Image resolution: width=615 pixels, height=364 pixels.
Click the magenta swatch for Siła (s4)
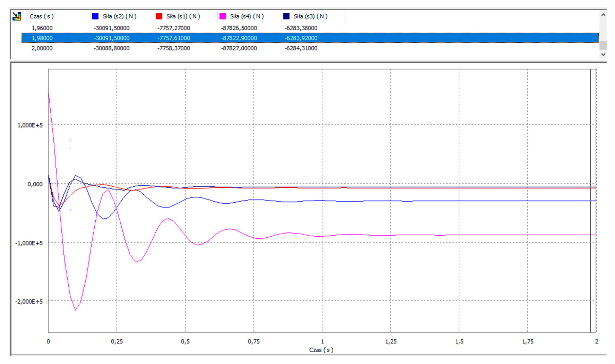222,17
